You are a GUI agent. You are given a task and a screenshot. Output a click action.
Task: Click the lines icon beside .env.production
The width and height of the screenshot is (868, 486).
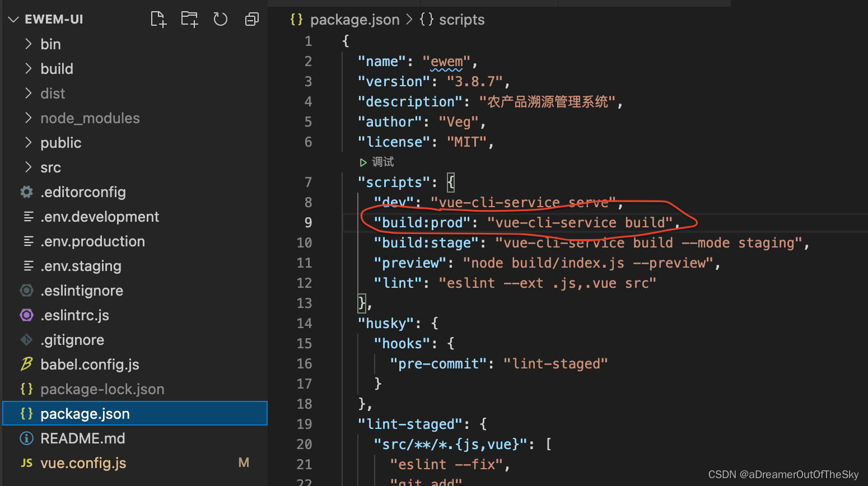[28, 241]
